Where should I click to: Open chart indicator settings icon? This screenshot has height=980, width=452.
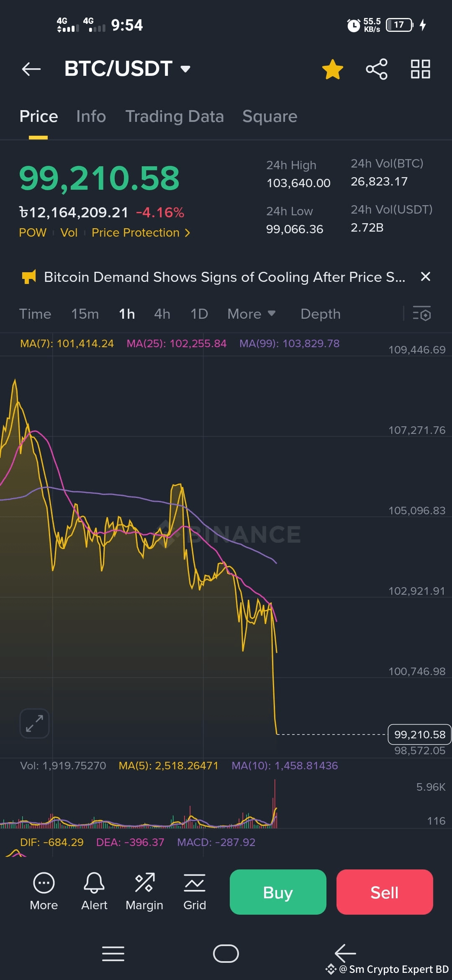coord(422,314)
